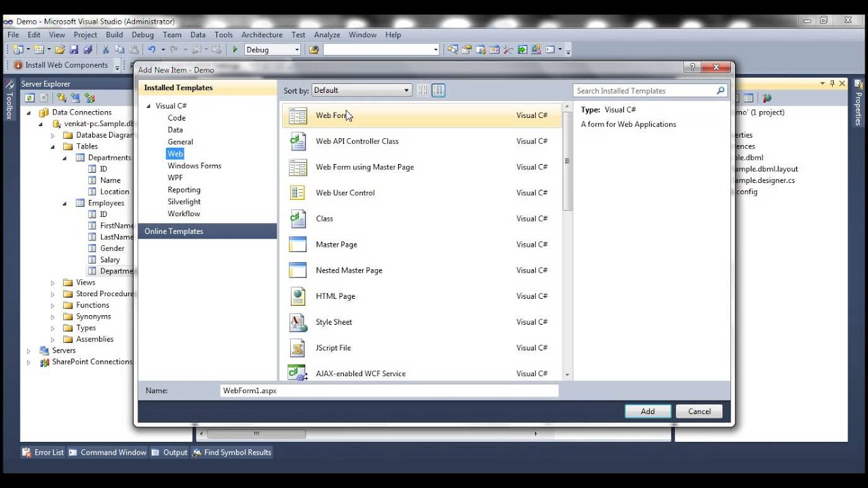Click the Name input field WebForm1.aspx
Image resolution: width=868 pixels, height=488 pixels.
click(x=389, y=390)
